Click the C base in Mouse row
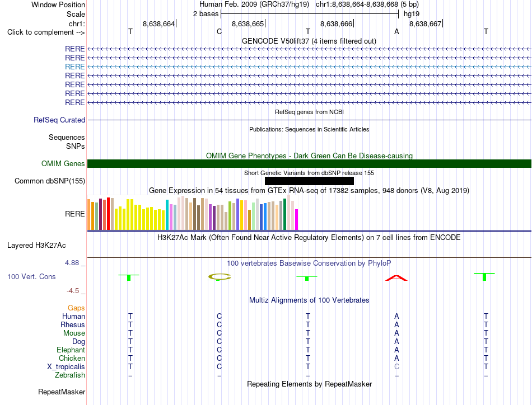532x405 pixels. click(219, 333)
